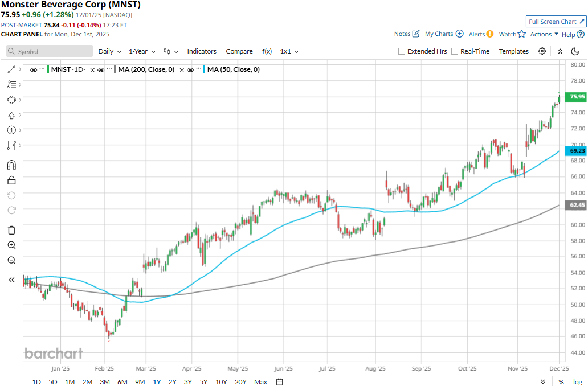Switch to dark mode moon icon
588x386 pixels.
pyautogui.click(x=575, y=51)
